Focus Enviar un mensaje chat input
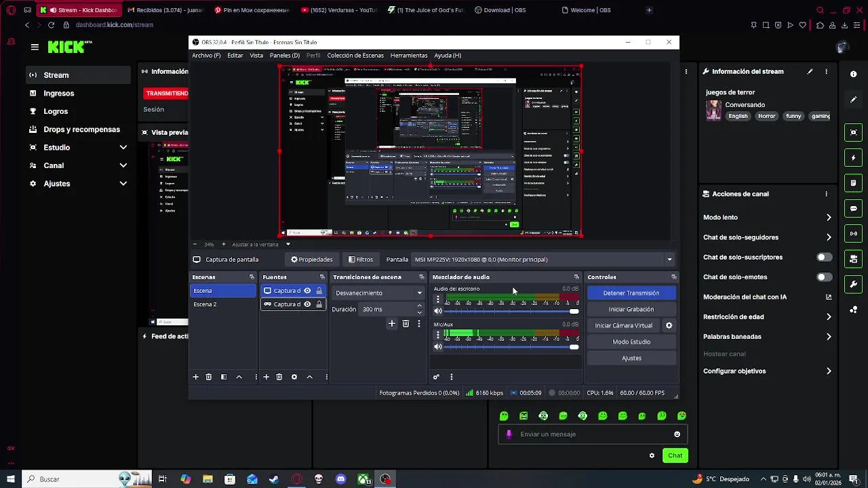The width and height of the screenshot is (868, 488). pyautogui.click(x=593, y=434)
